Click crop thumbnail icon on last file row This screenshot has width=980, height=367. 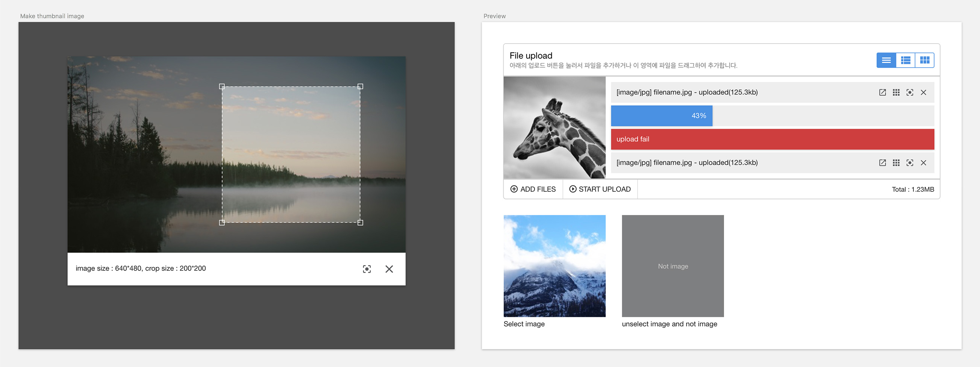tap(910, 163)
